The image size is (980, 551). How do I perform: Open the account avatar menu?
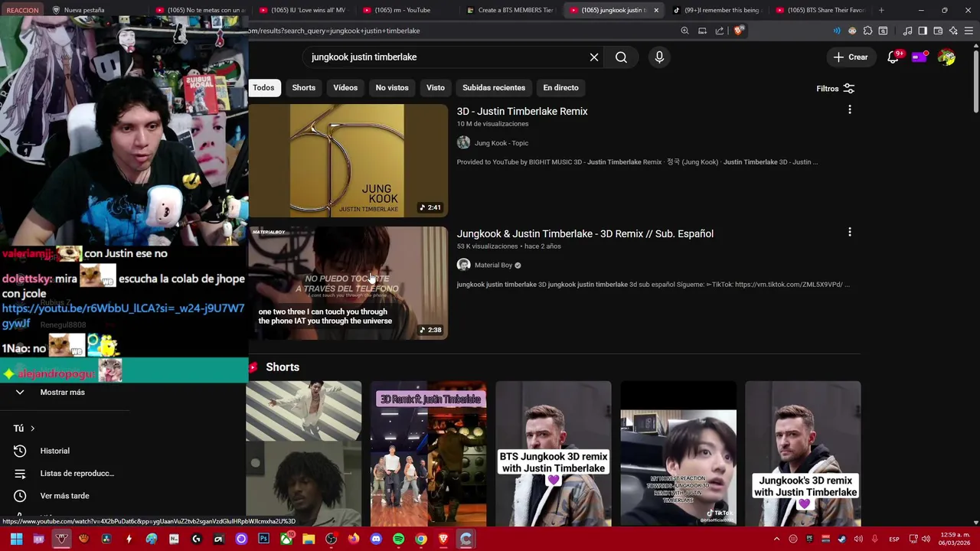(947, 57)
